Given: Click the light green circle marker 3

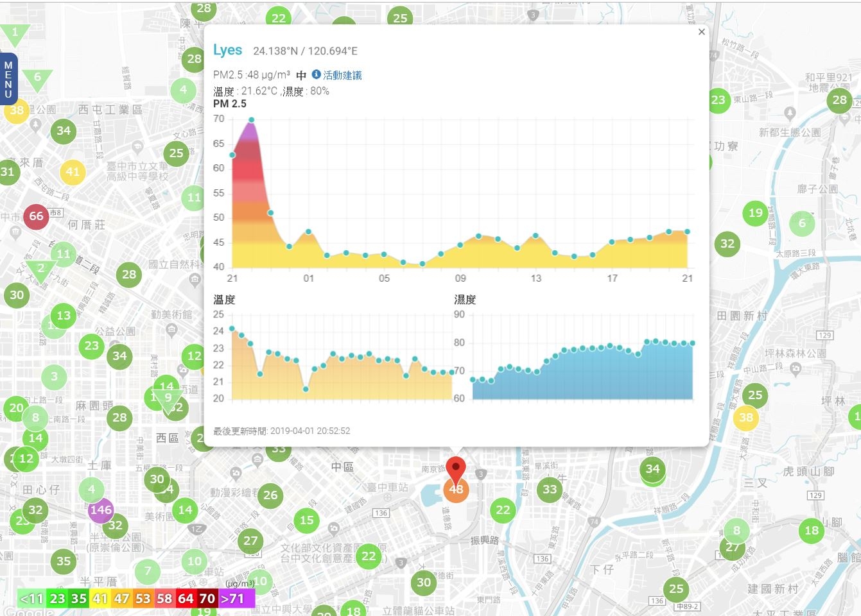Looking at the screenshot, I should point(54,377).
